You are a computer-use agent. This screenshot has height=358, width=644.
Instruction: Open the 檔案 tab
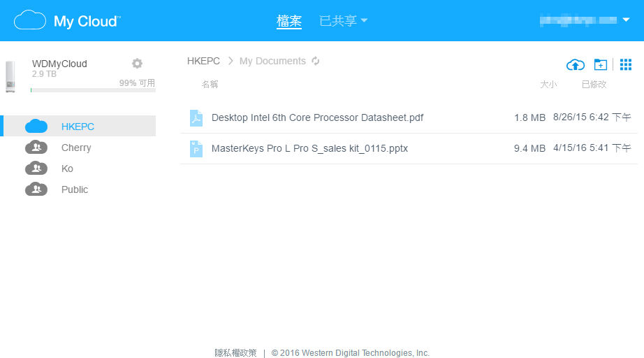coord(288,20)
